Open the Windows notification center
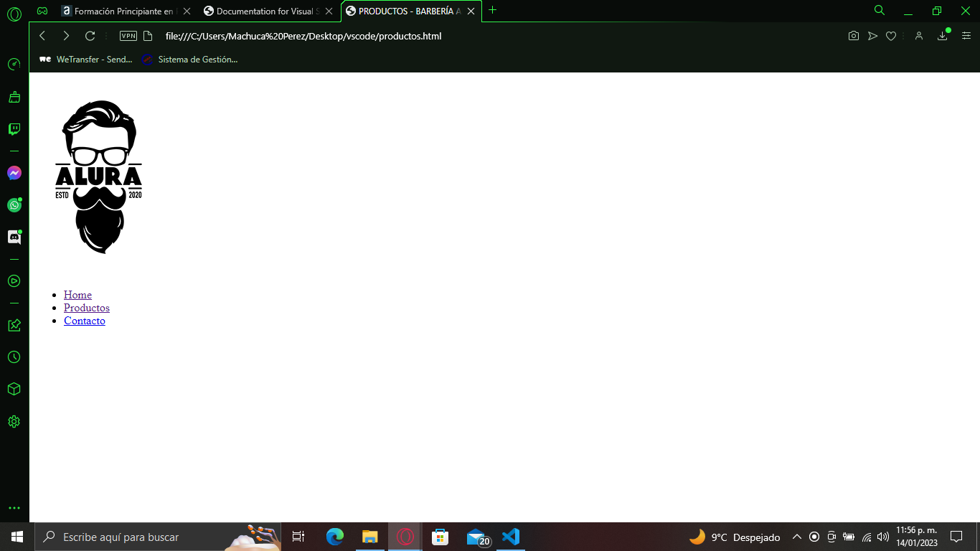This screenshot has width=980, height=551. (956, 537)
